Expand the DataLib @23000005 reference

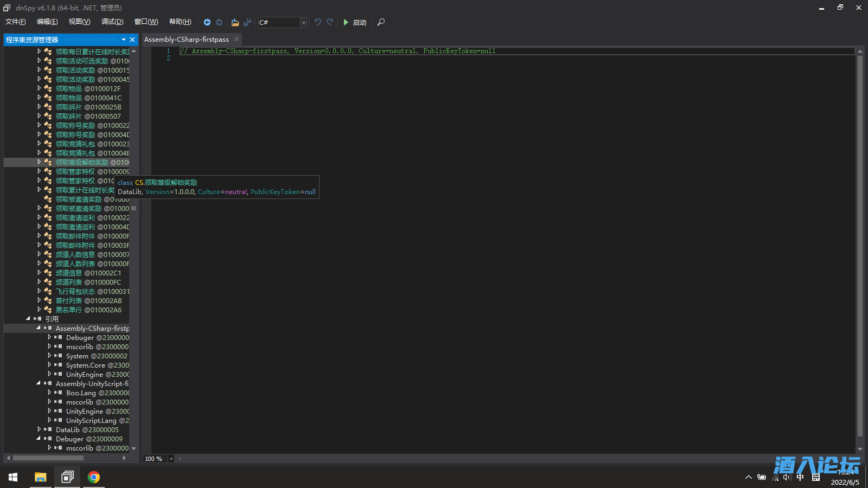[39, 429]
